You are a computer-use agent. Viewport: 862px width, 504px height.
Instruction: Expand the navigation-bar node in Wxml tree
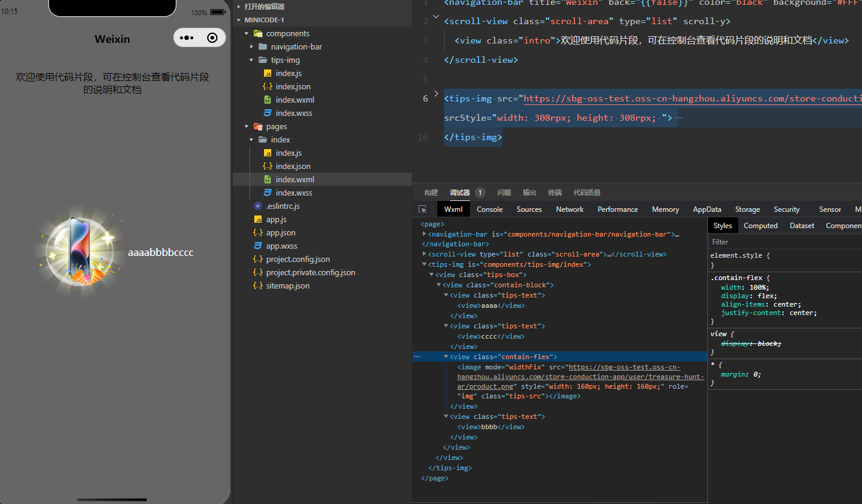pyautogui.click(x=424, y=234)
